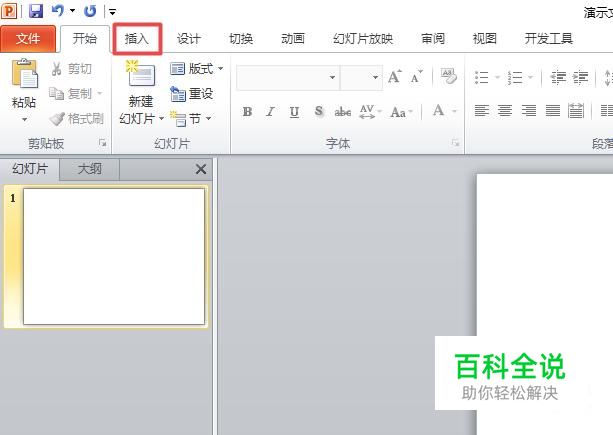The image size is (613, 435).
Task: Open the undo history dropdown arrow
Action: coord(72,11)
